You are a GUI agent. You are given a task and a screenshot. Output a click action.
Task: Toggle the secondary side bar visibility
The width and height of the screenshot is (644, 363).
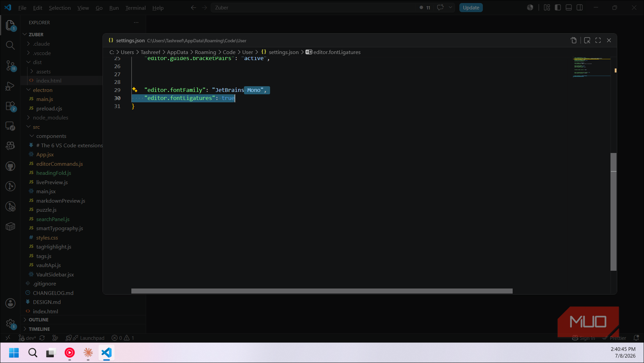tap(580, 7)
